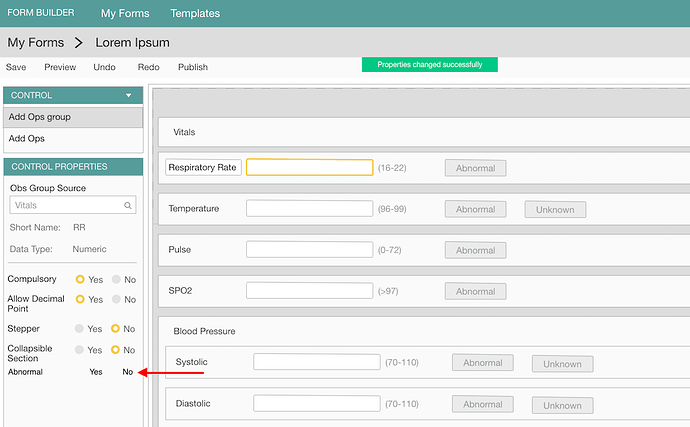Choose No for Abnormal property
The image size is (690, 427).
click(x=128, y=372)
